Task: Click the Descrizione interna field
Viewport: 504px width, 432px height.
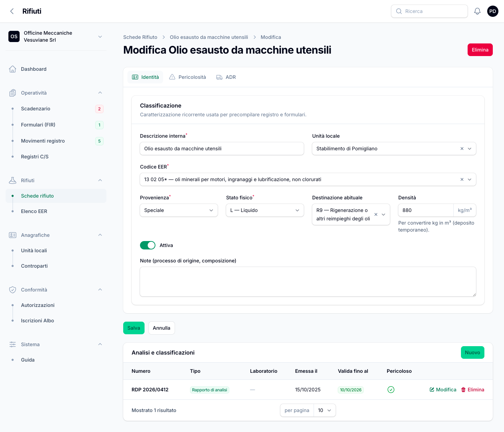Action: [222, 149]
